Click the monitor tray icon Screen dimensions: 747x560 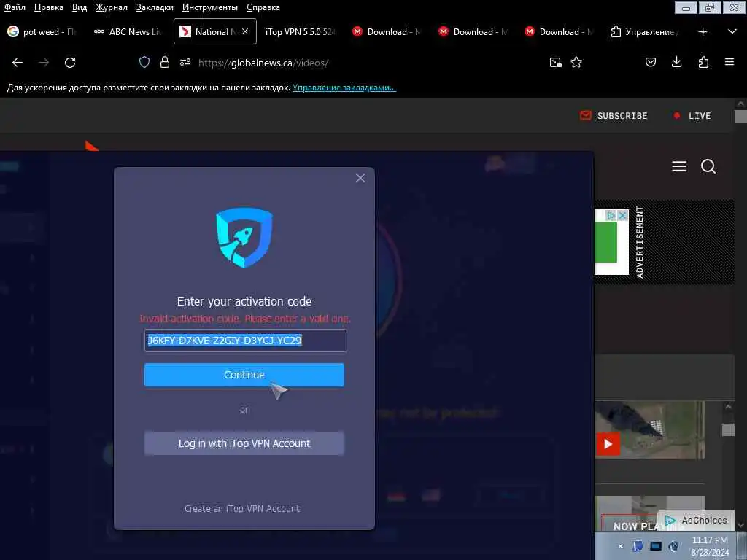pyautogui.click(x=656, y=546)
